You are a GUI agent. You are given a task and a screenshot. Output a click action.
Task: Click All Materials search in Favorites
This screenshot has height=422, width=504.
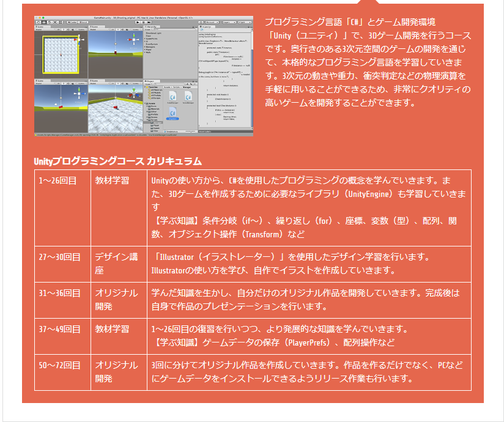coord(155,90)
